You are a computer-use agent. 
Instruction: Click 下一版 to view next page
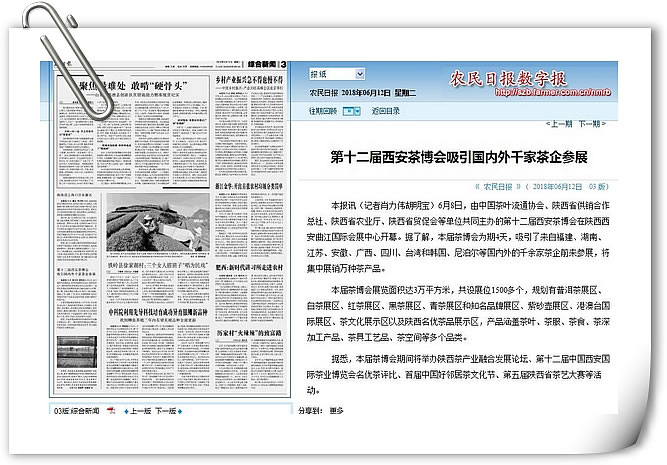tap(165, 411)
